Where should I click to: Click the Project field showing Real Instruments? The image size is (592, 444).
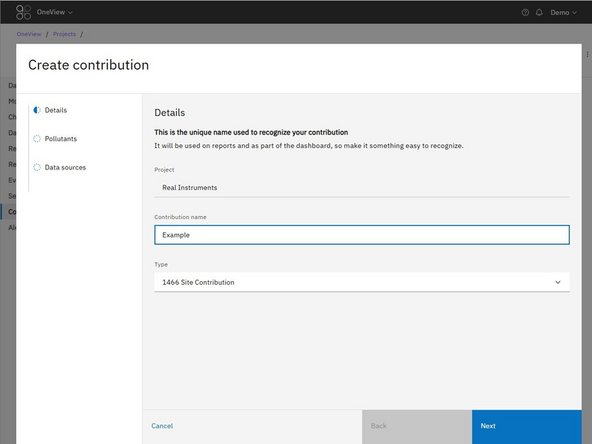point(362,188)
